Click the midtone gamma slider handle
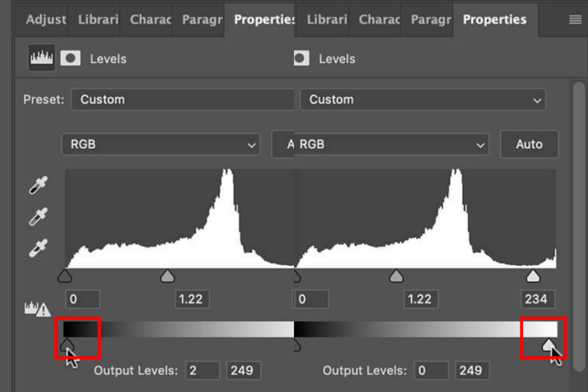Screen dimensions: 588x392 point(167,275)
